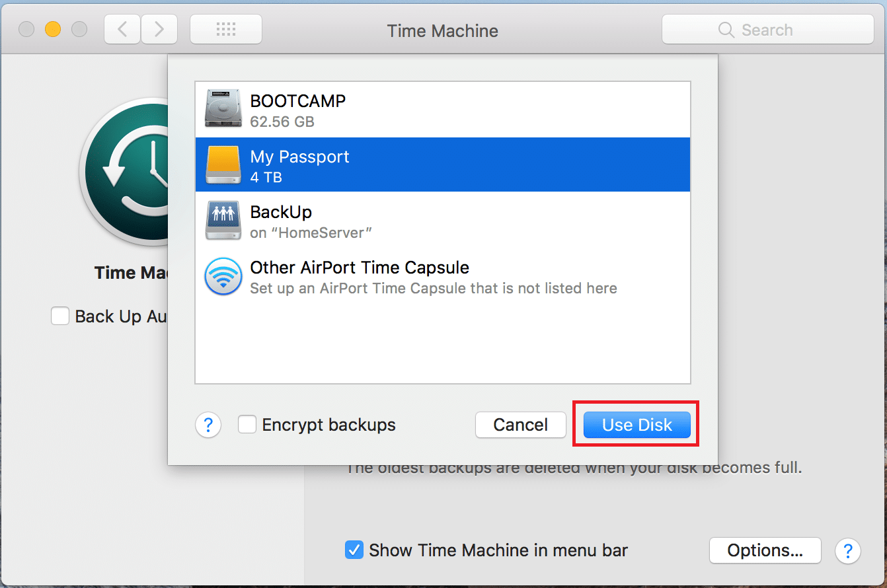Click the BackUp network drive icon
887x588 pixels.
[223, 220]
